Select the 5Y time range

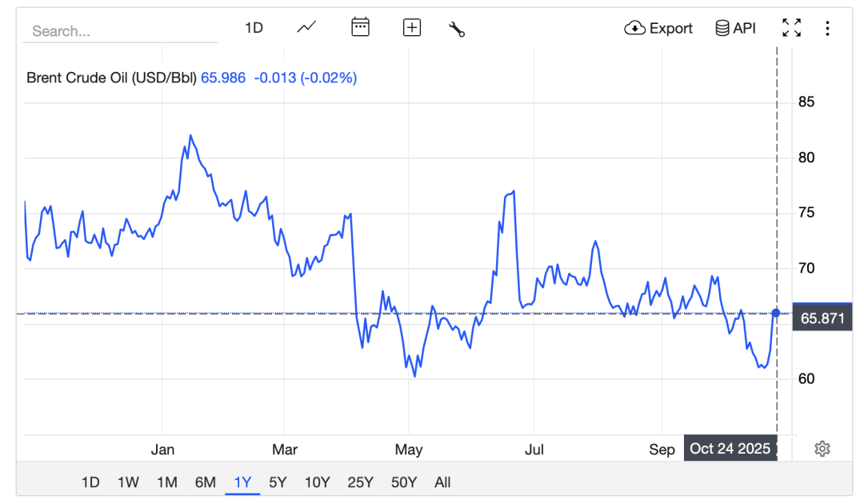pyautogui.click(x=278, y=482)
